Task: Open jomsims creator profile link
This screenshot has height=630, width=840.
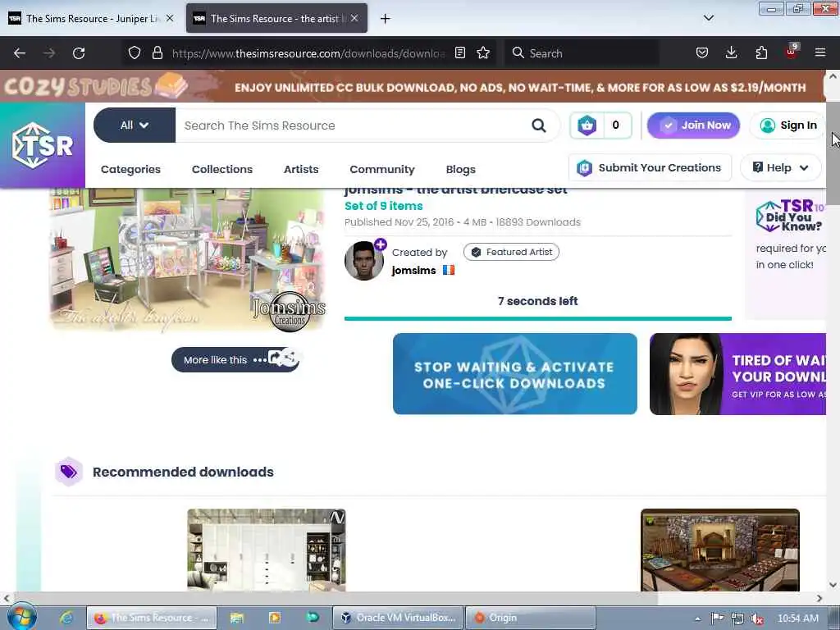Action: (x=413, y=270)
